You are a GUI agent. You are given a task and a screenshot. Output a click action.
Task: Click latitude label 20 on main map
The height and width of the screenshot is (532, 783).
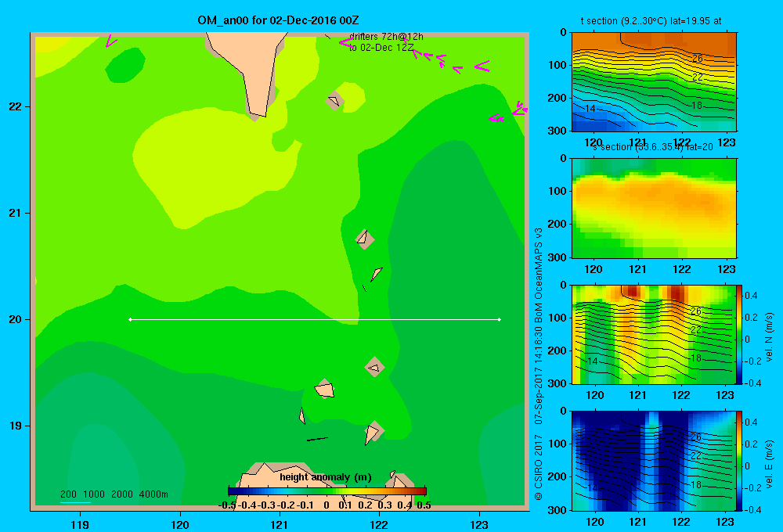tap(16, 319)
